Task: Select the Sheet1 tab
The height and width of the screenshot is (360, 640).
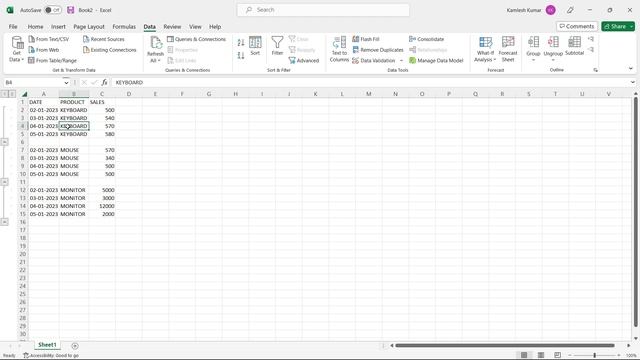Action: [47, 345]
